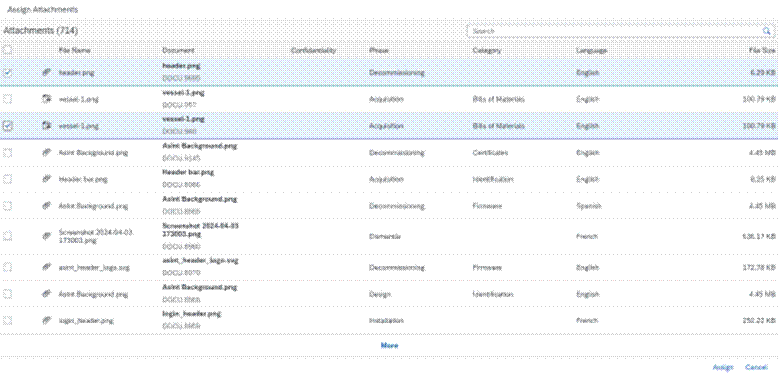Check the Design Asint Background.png row checkbox
This screenshot has height=376, width=778.
click(7, 294)
